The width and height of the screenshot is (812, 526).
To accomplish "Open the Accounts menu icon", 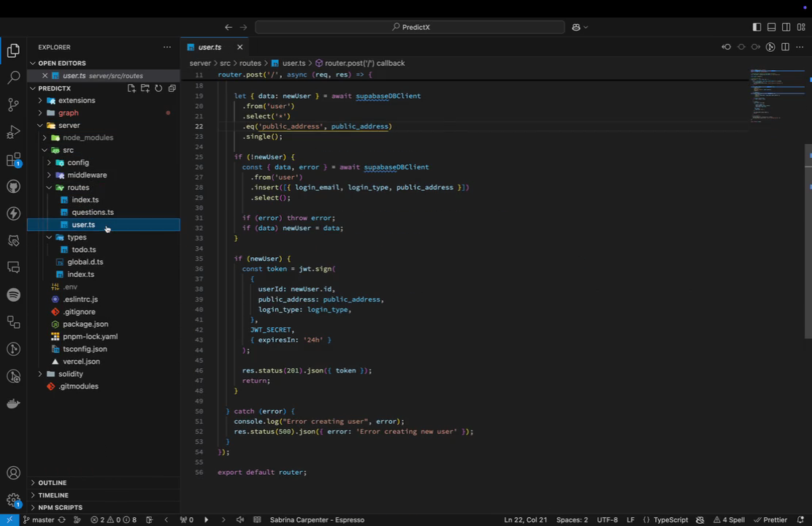I will (13, 473).
